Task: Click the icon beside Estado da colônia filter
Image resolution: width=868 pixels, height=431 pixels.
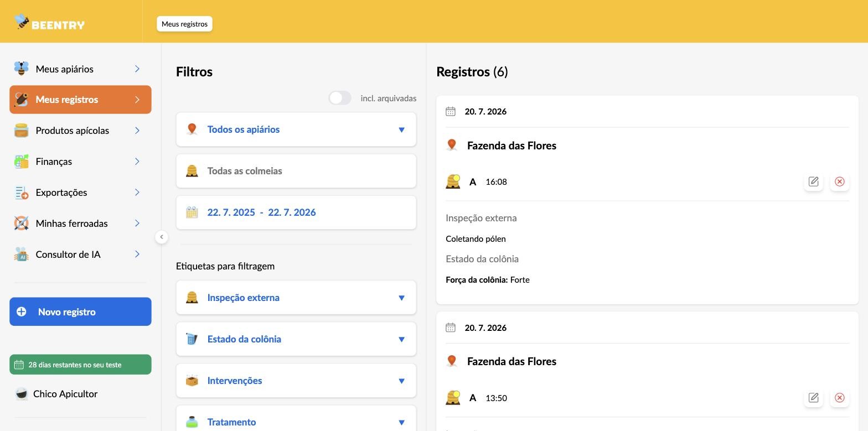Action: point(192,339)
